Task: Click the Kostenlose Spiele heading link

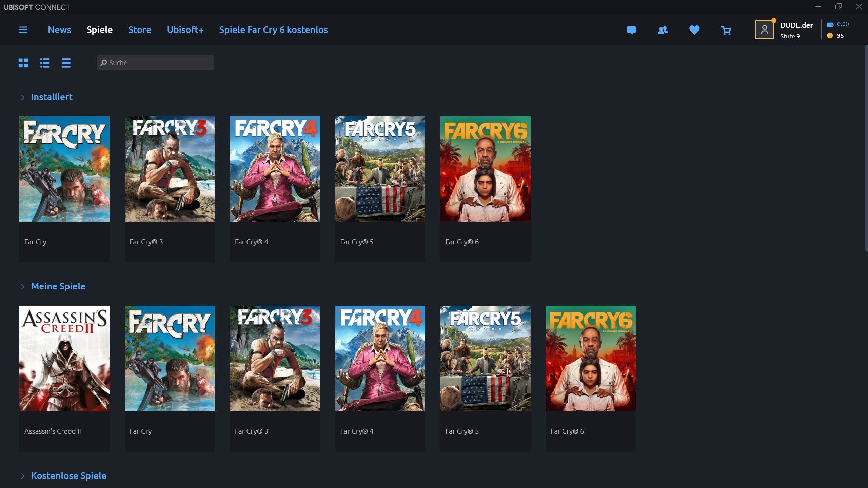Action: click(68, 476)
